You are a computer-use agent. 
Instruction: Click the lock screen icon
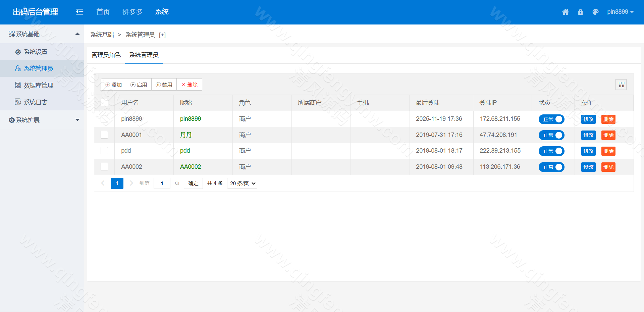coord(581,12)
